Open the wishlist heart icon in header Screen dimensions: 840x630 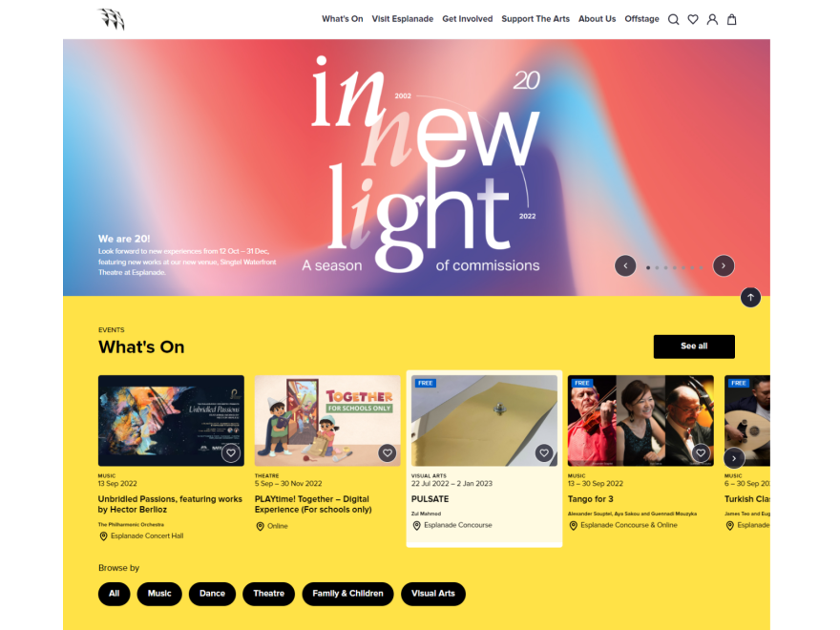tap(693, 19)
